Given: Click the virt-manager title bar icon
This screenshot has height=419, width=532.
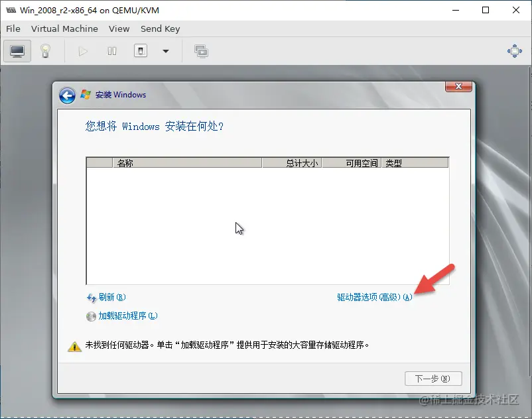Looking at the screenshot, I should (11, 10).
